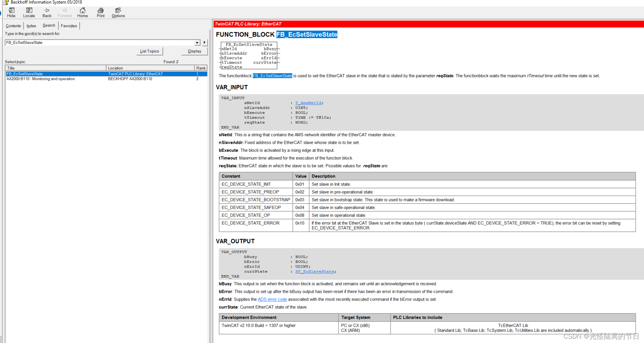Click the EC_DEVICE_STATE_BOOTSTRAP constant cell
Screen dimensions: 644x343
click(x=256, y=200)
